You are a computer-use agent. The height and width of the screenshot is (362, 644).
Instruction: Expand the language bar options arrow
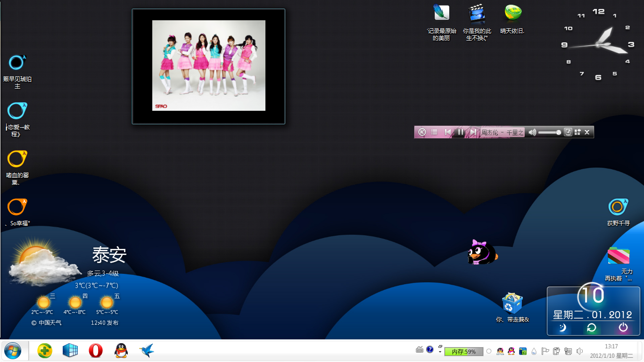click(x=440, y=352)
